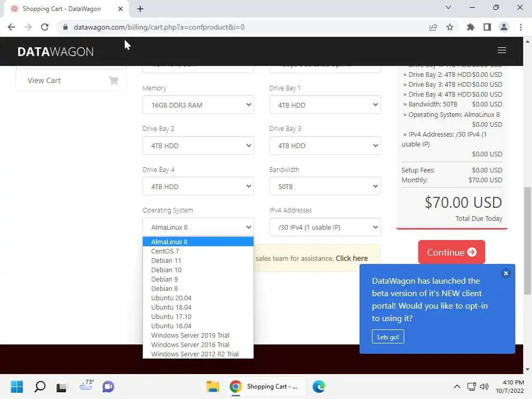
Task: Close the Shopping Cart - DataWagon tab
Action: click(121, 9)
